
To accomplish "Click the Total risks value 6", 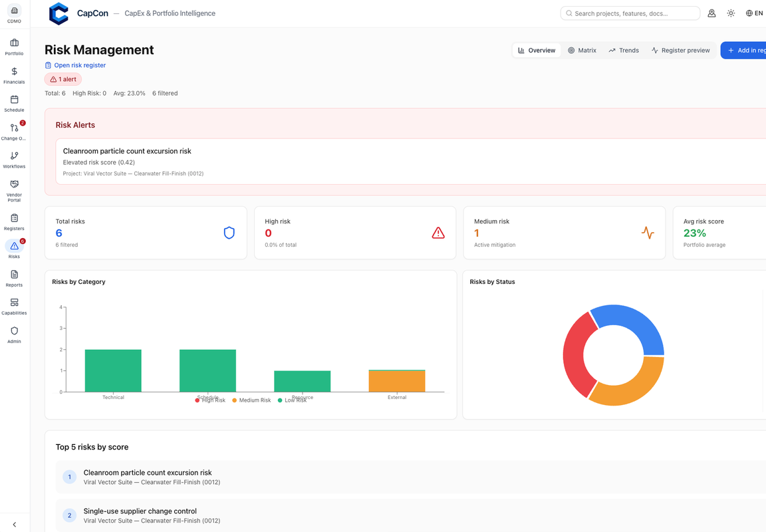I will click(59, 233).
